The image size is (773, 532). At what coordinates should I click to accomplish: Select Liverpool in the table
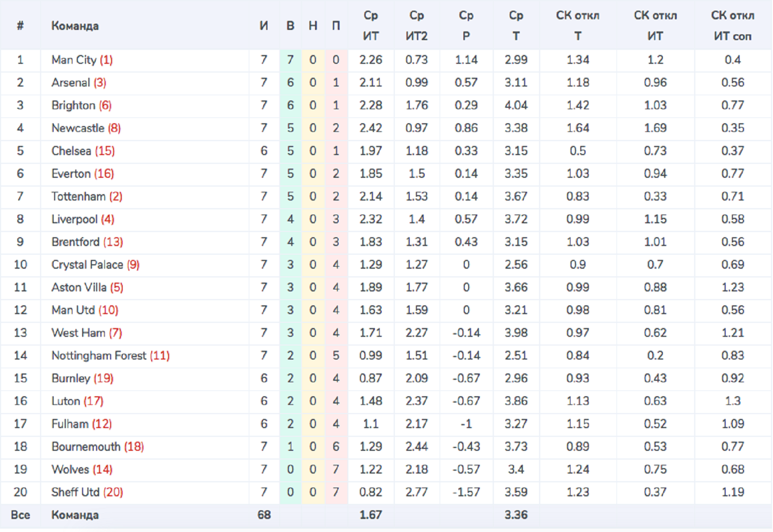click(74, 219)
